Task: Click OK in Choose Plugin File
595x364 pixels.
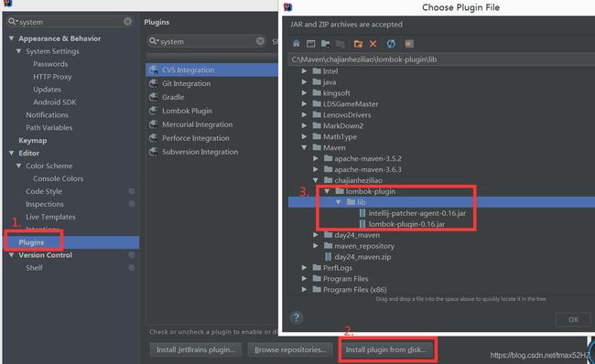Action: tap(573, 319)
